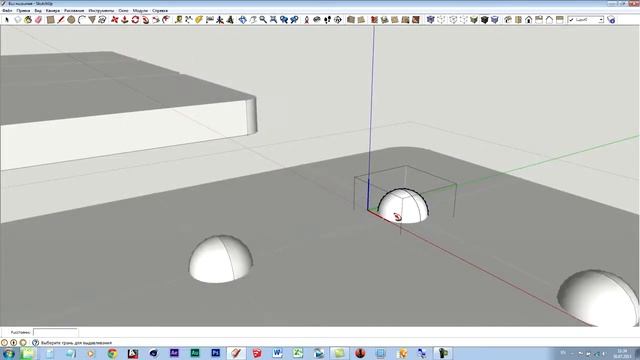Choose the Make Component tool
This screenshot has width=640, height=360.
click(18, 20)
